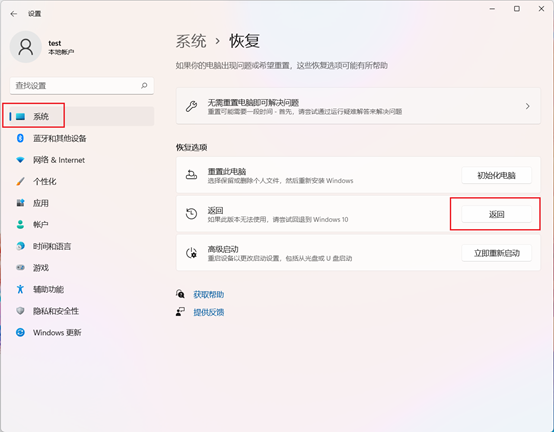The image size is (554, 432).
Task: Click the chevron on troubleshoot card
Action: (x=528, y=106)
